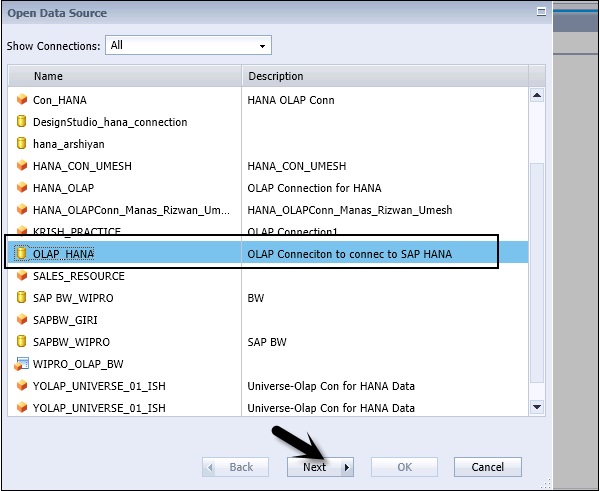The width and height of the screenshot is (600, 491).
Task: Click the SAP BW_WIPRO database icon
Action: [22, 298]
